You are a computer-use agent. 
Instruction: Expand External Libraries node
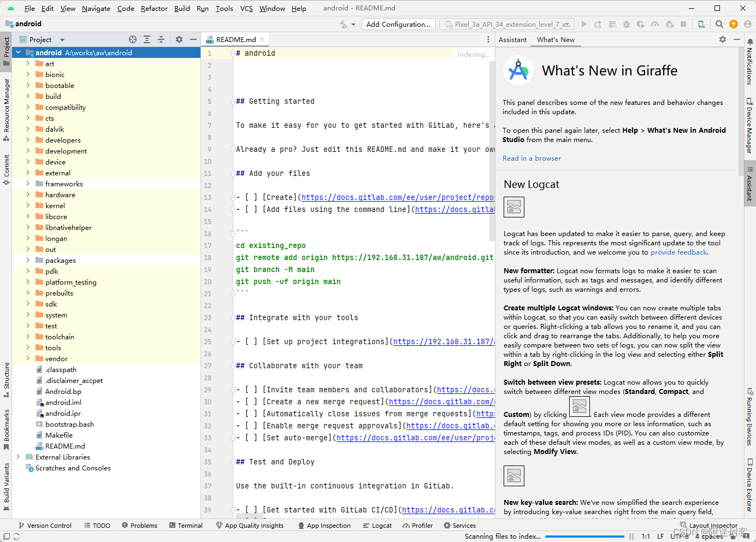pyautogui.click(x=18, y=457)
